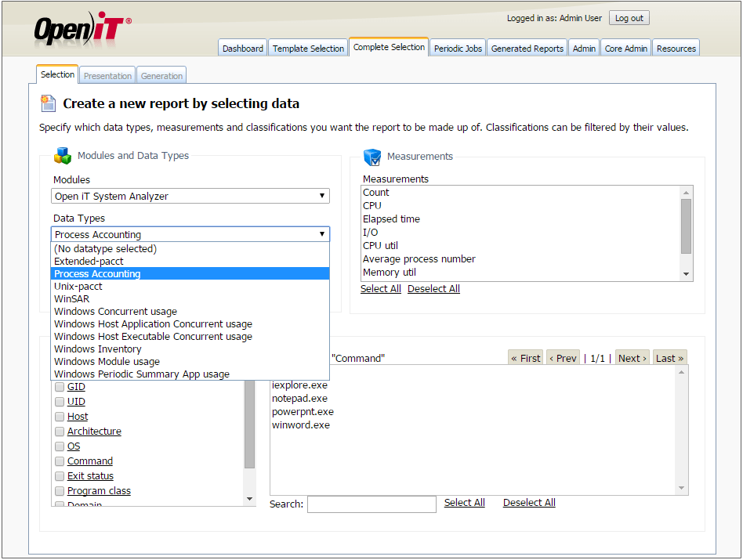
Task: Check the Architecture classification box
Action: [60, 432]
